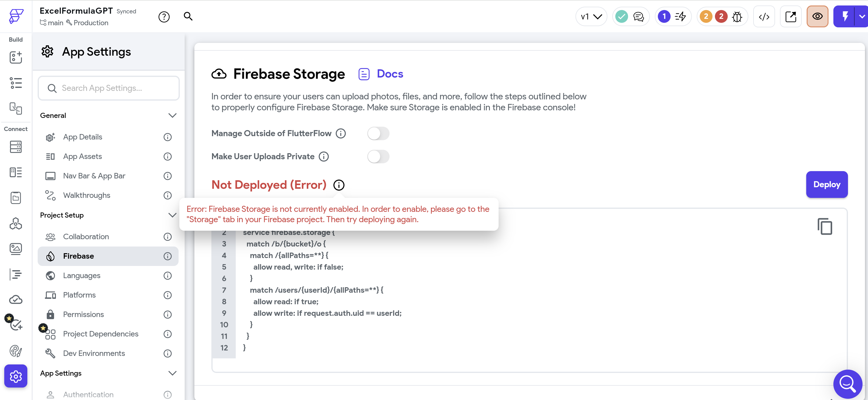Open the v1 version dropdown

pos(591,16)
